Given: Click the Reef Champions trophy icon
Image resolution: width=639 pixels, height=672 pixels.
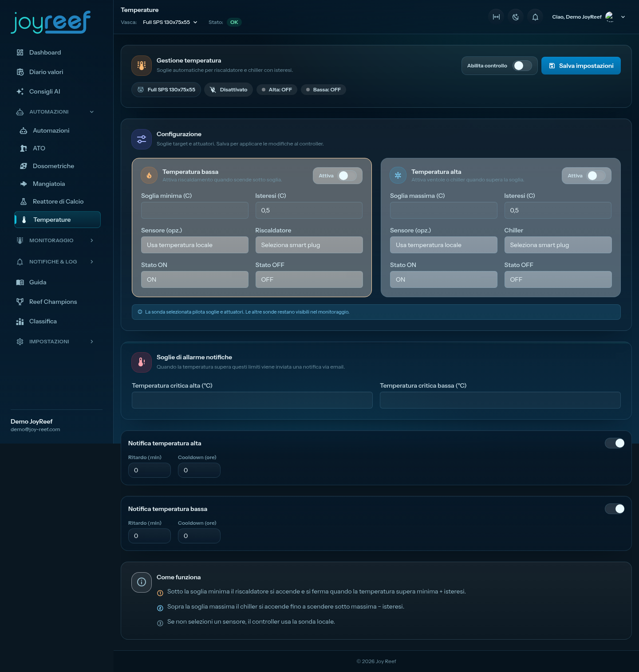Looking at the screenshot, I should coord(20,302).
